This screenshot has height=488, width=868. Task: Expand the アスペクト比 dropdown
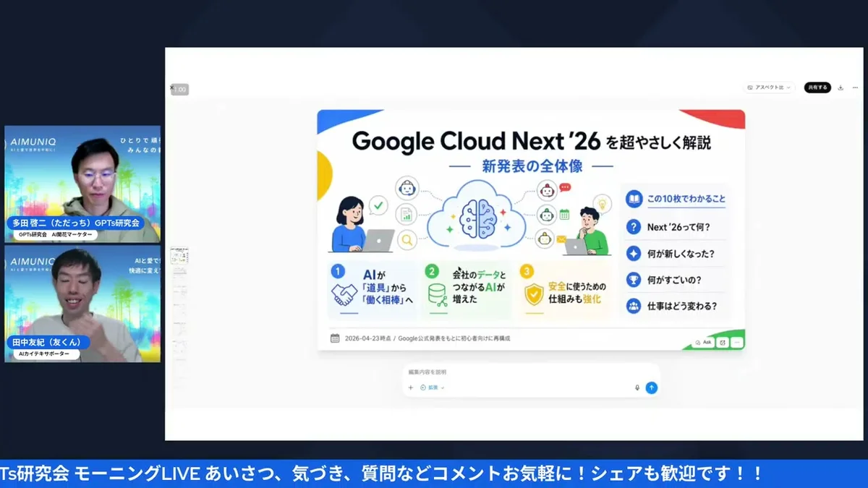click(x=787, y=87)
